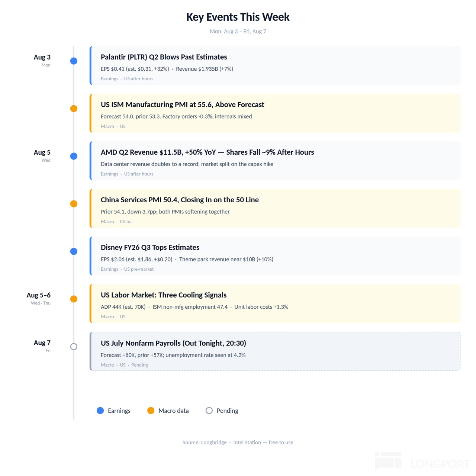Click the blue Earnings legend dot
The width and height of the screenshot is (476, 476).
coord(100,411)
